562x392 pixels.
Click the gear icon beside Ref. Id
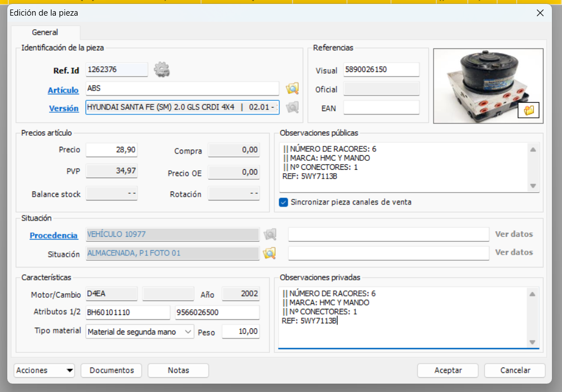[161, 70]
